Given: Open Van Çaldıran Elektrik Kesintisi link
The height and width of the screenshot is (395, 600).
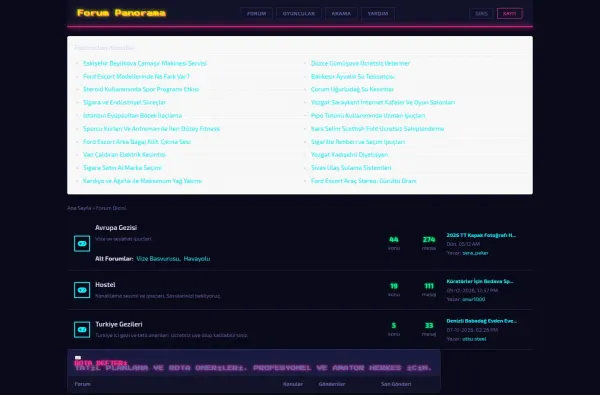Looking at the screenshot, I should 124,155.
